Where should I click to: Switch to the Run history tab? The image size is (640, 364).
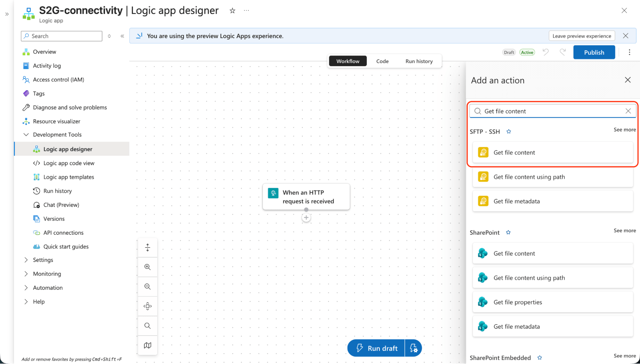(x=419, y=61)
